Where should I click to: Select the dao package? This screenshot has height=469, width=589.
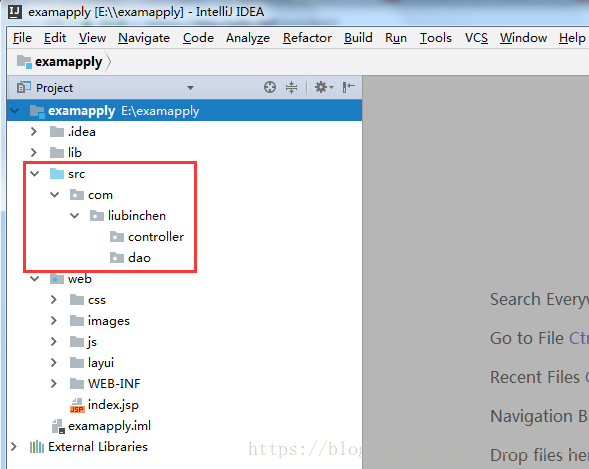[x=139, y=258]
